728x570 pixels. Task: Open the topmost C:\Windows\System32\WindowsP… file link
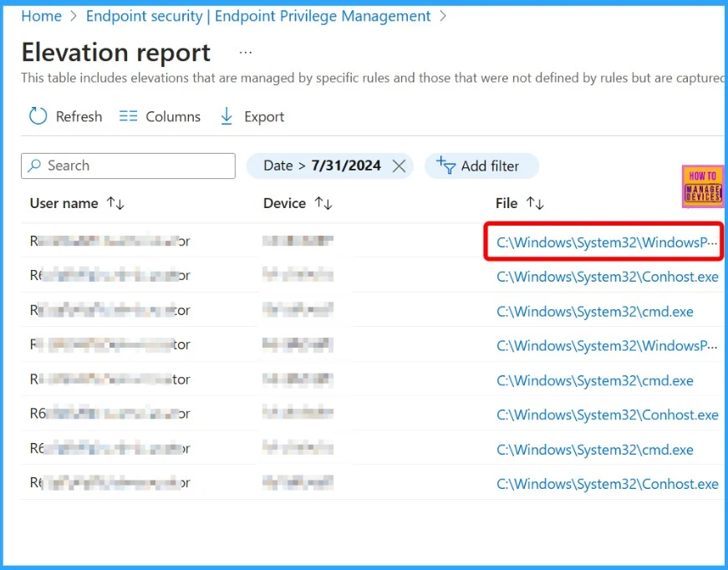click(x=606, y=242)
